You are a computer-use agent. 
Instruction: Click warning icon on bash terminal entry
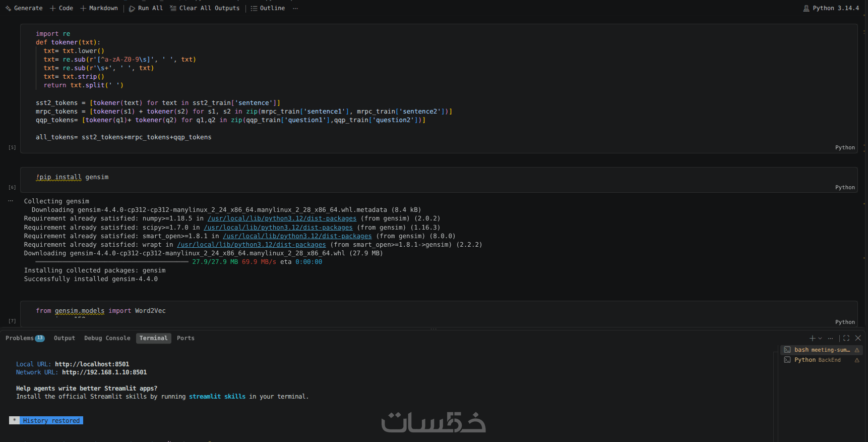tap(857, 350)
